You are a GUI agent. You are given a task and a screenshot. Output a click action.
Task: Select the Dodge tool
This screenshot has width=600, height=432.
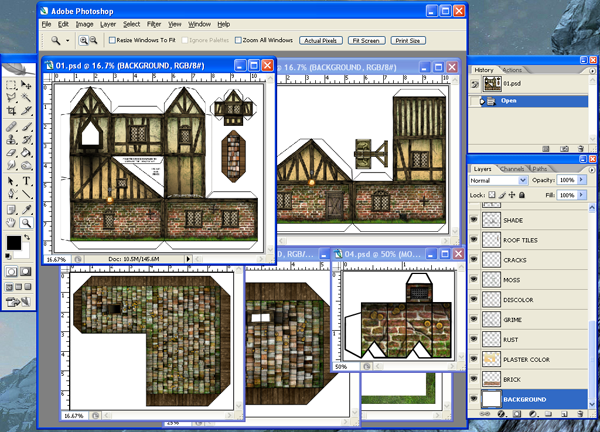[x=26, y=165]
